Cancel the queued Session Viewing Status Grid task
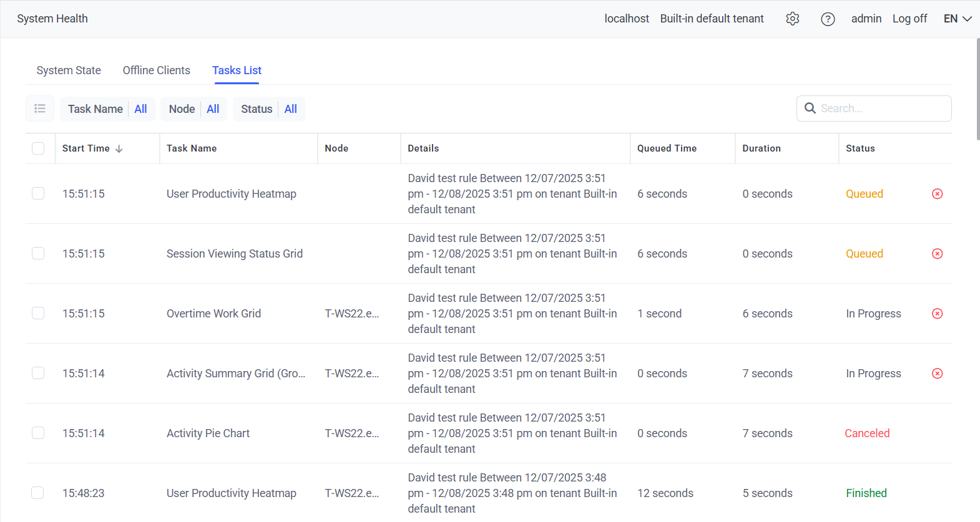Viewport: 980px width, 522px height. click(x=937, y=254)
